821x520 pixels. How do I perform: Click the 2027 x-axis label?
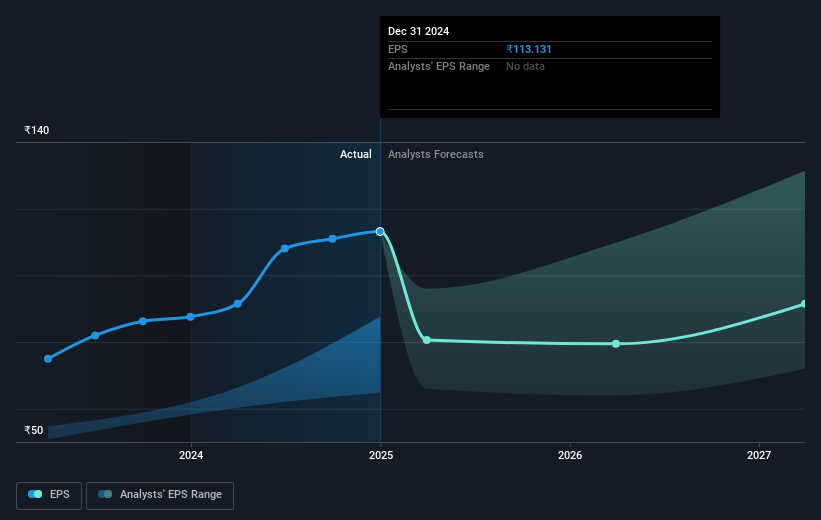(759, 455)
